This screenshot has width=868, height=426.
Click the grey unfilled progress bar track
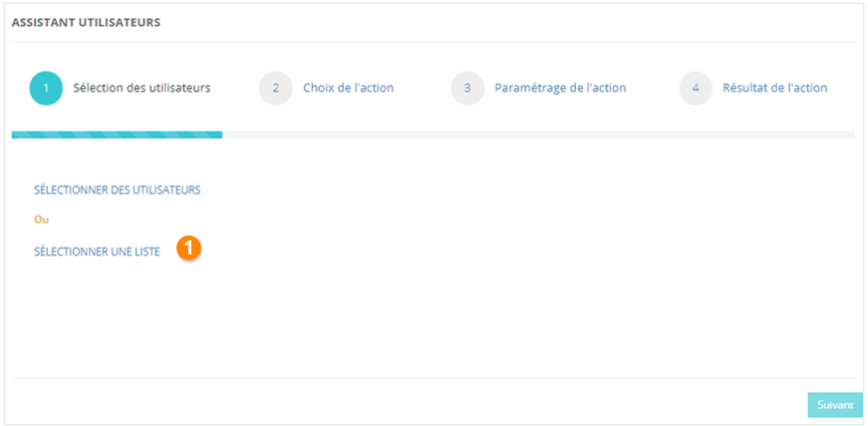click(538, 134)
